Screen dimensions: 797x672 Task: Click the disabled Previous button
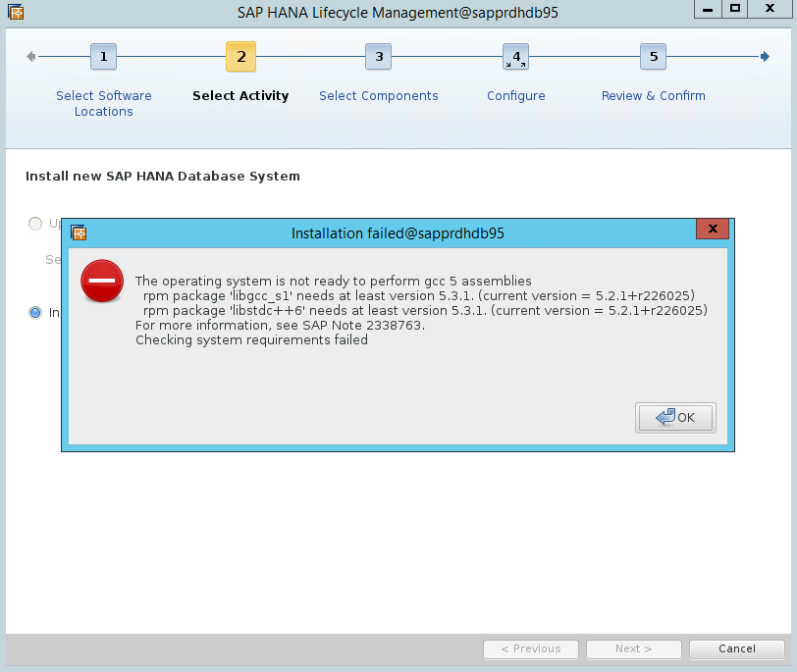531,648
